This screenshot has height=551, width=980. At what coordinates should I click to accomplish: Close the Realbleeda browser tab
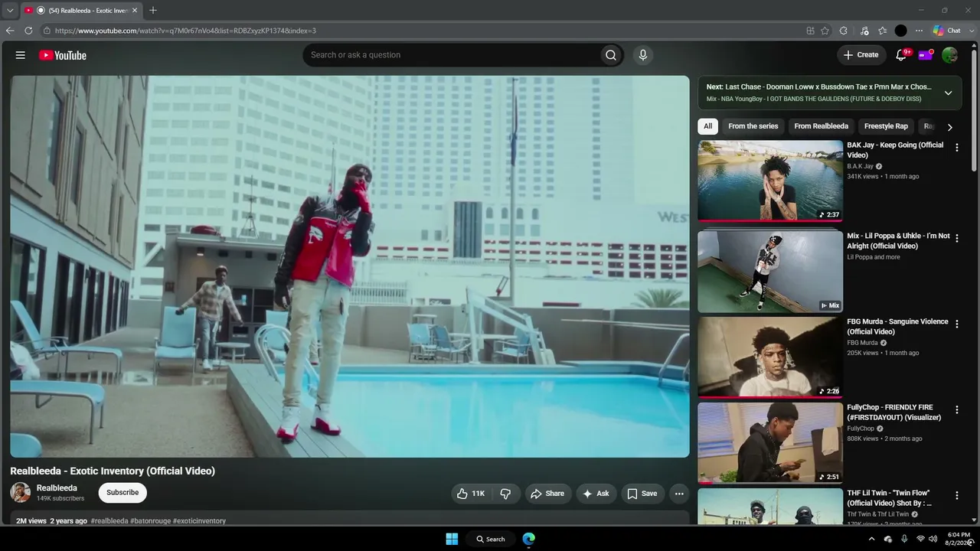(x=135, y=11)
